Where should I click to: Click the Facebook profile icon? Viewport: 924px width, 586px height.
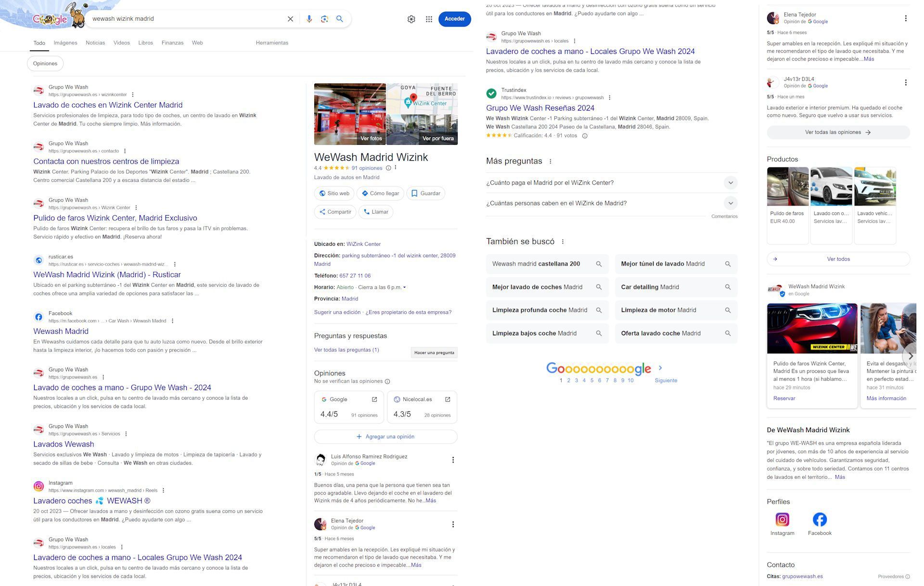pyautogui.click(x=820, y=520)
